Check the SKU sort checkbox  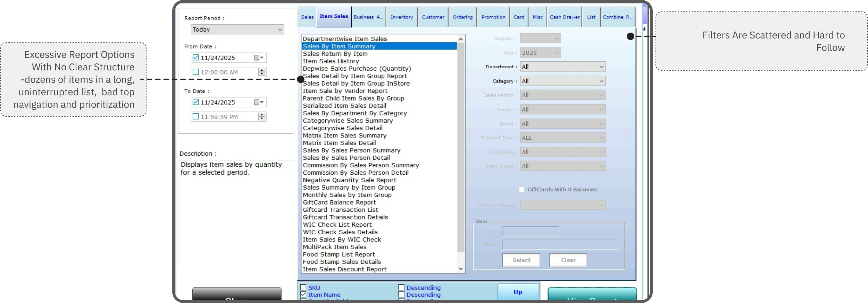point(303,287)
